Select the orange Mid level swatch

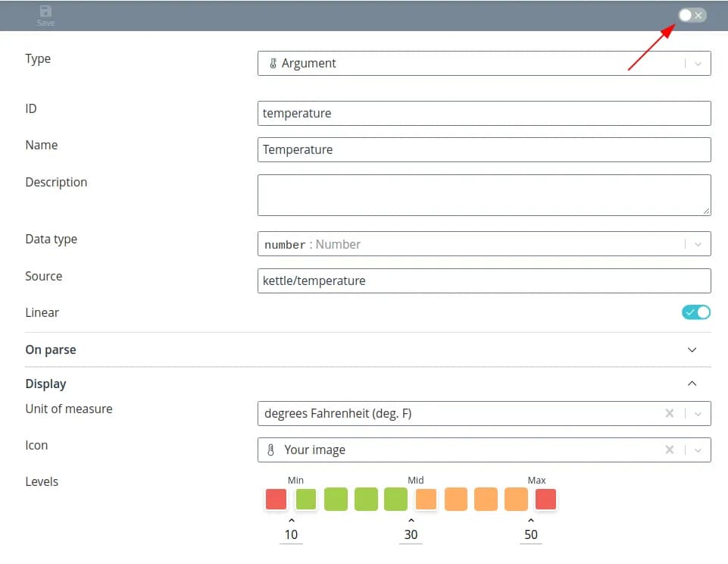tap(426, 500)
